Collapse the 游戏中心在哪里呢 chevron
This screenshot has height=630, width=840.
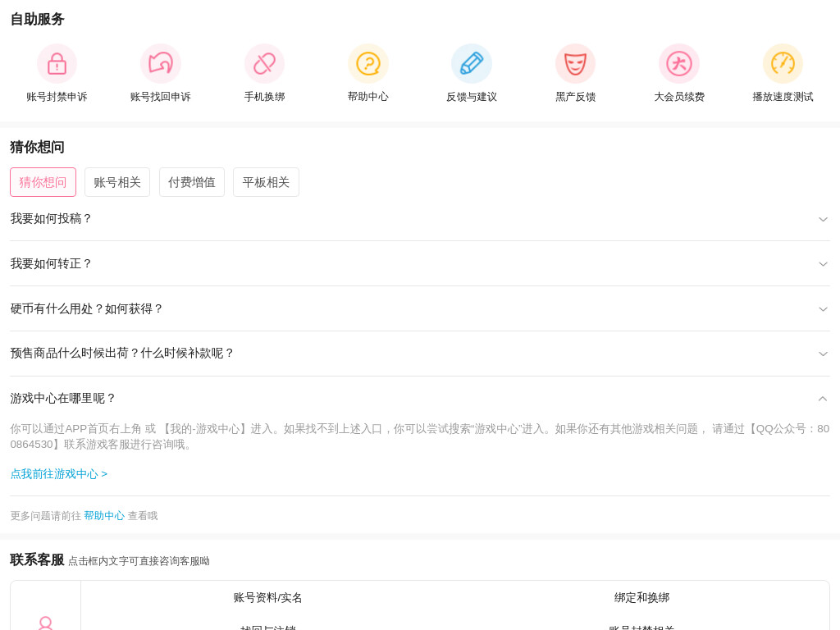[823, 399]
